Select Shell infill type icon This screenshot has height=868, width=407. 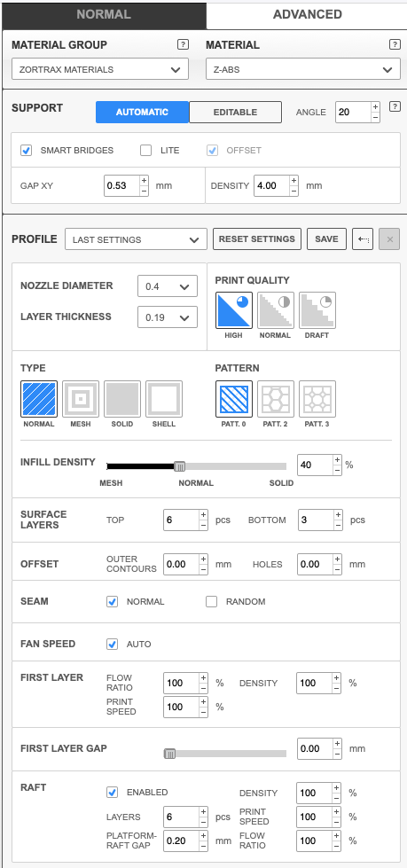[164, 399]
